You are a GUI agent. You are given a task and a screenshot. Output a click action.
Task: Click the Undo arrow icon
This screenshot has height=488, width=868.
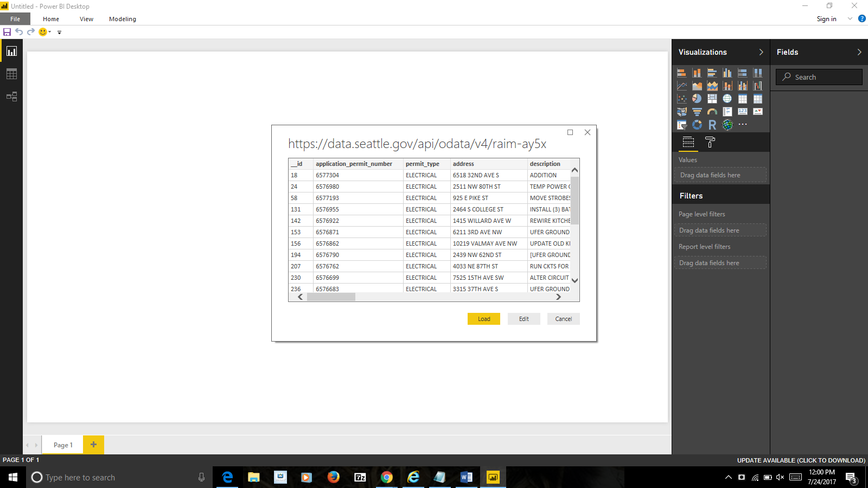(x=19, y=32)
